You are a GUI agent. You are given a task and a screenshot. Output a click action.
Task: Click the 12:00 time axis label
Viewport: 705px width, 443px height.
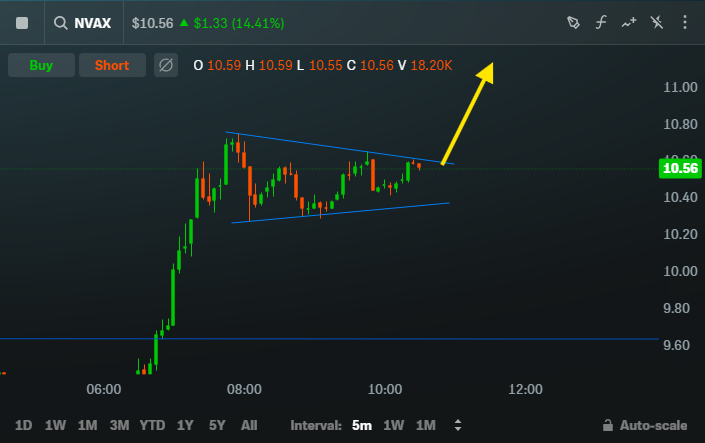[525, 389]
